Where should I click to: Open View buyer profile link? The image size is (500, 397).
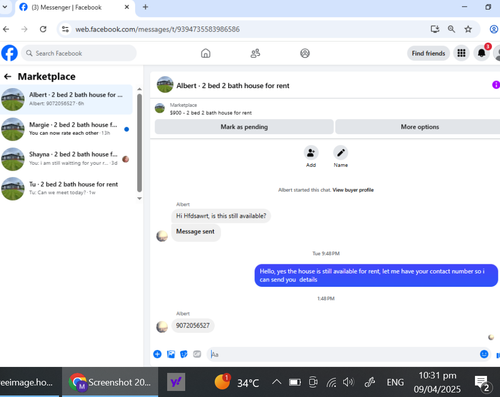pyautogui.click(x=353, y=190)
